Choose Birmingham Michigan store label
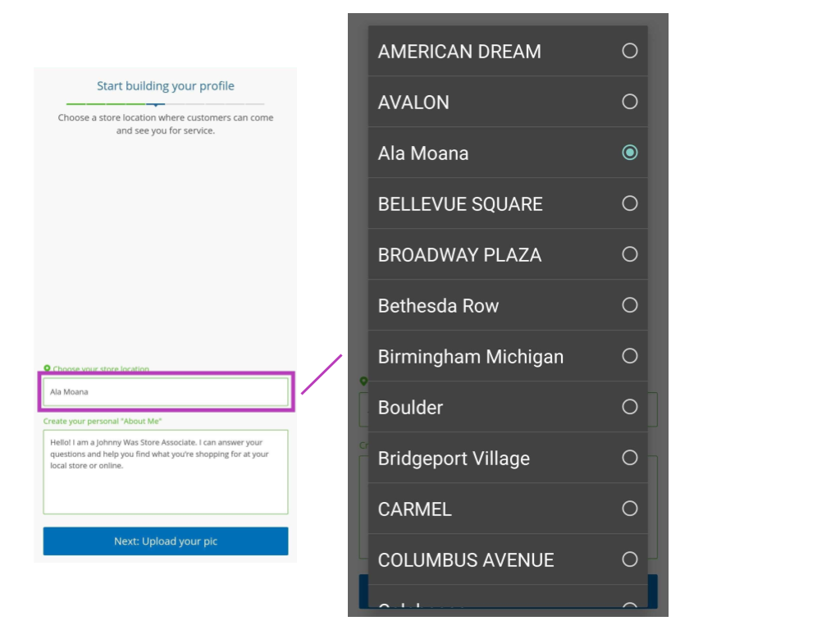Screen dimensions: 840x630 click(x=470, y=357)
